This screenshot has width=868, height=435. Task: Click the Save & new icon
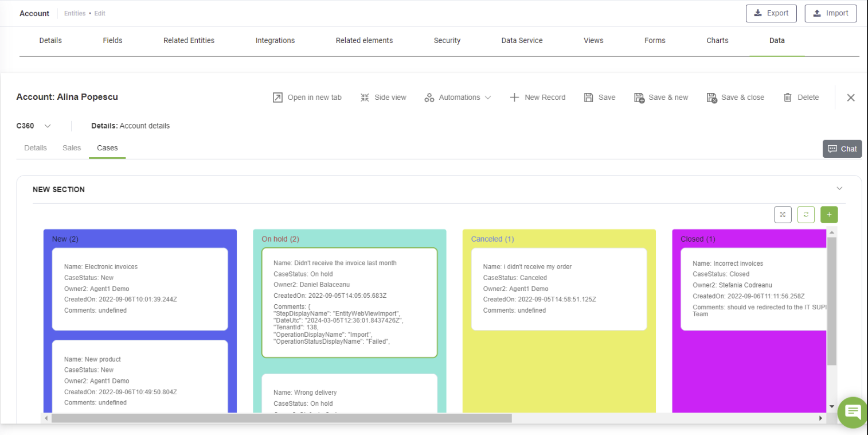(x=639, y=98)
